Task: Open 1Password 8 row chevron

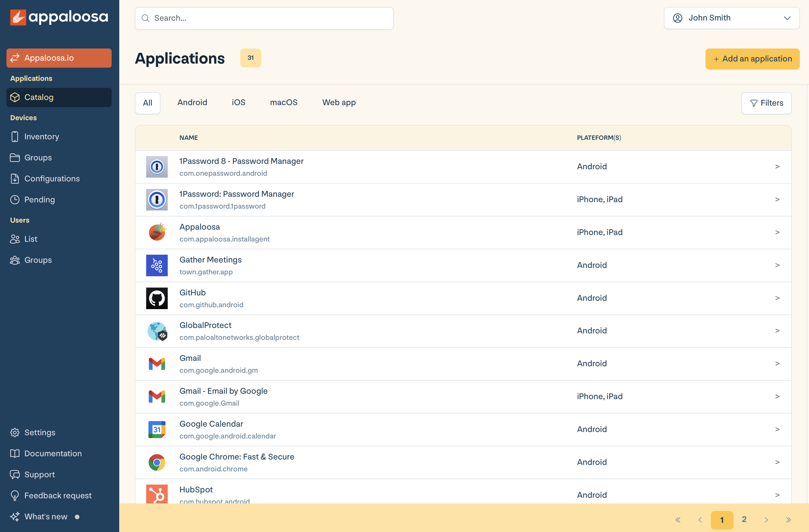Action: [777, 167]
